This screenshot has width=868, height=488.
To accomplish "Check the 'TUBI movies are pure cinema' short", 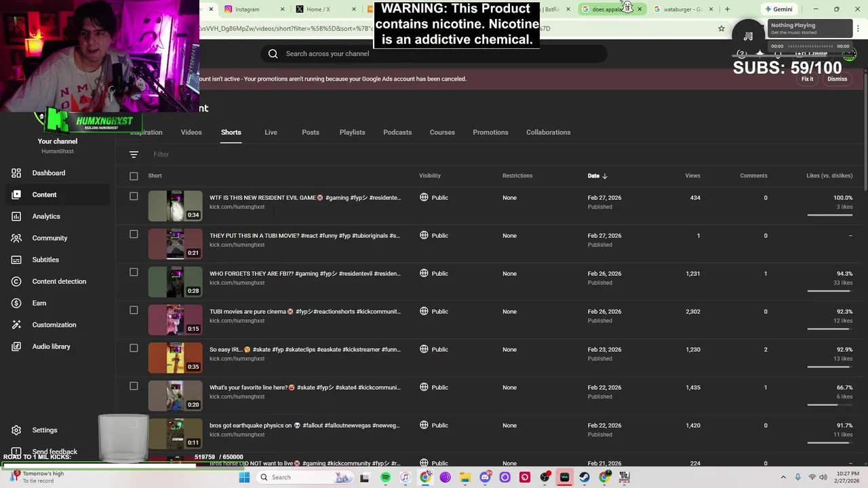I will [x=134, y=310].
